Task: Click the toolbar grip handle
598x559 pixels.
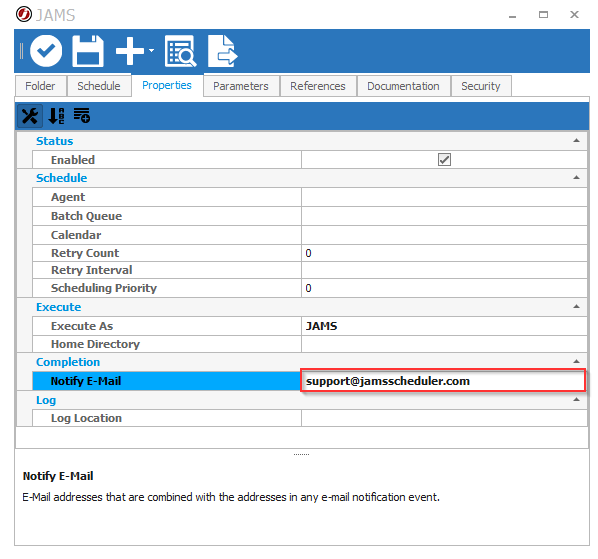Action: (21, 51)
